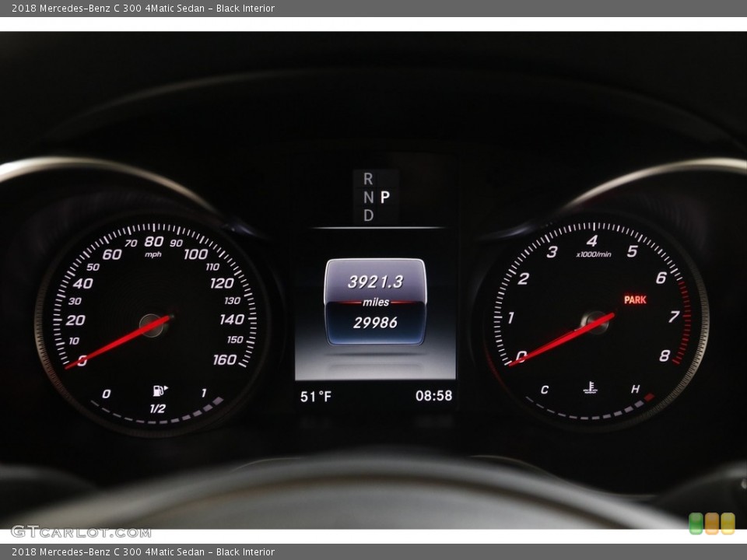Click the x1000/min tachometer label
The height and width of the screenshot is (560, 747).
(594, 254)
